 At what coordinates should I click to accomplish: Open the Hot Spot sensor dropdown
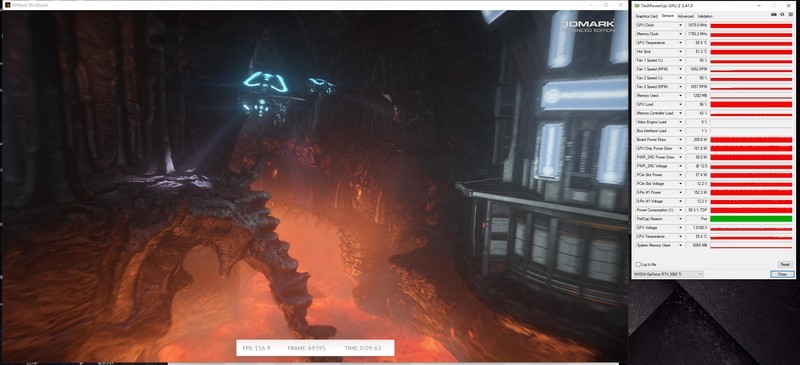pyautogui.click(x=680, y=52)
